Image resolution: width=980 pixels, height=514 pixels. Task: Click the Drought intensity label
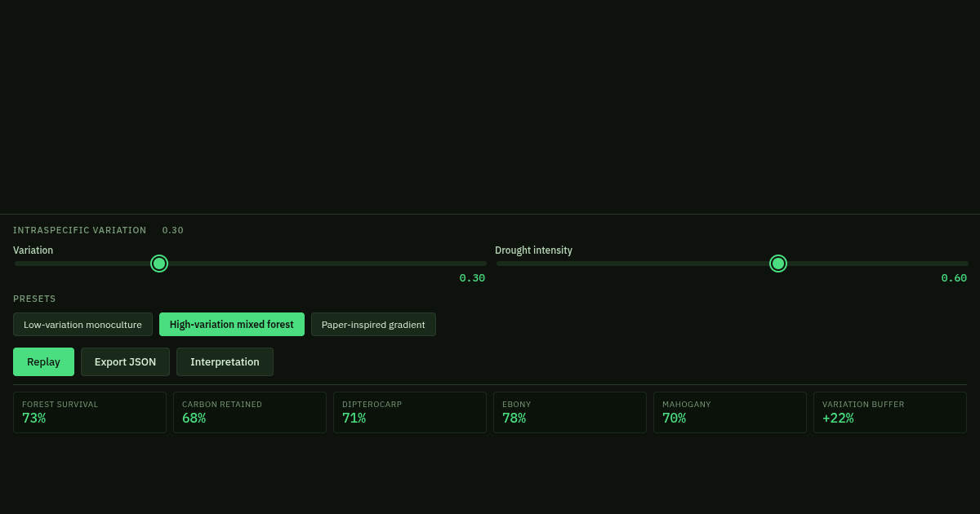(x=533, y=250)
